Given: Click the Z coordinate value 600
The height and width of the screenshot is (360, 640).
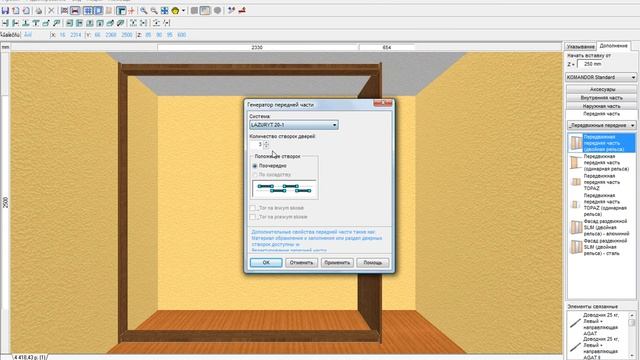Looking at the screenshot, I should 182,35.
